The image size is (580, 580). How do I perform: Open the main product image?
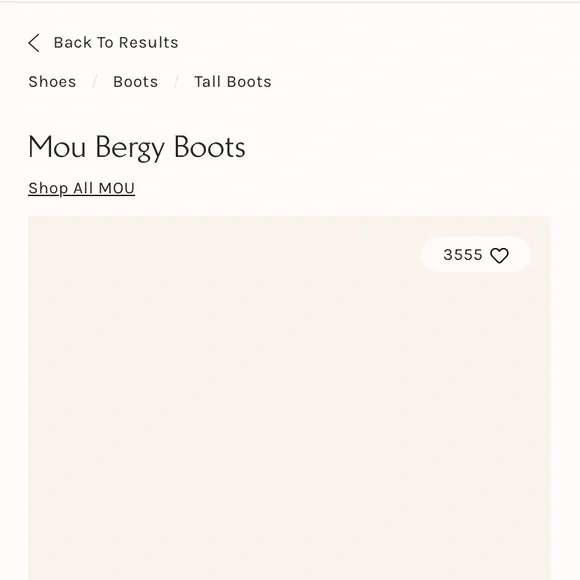[x=289, y=398]
